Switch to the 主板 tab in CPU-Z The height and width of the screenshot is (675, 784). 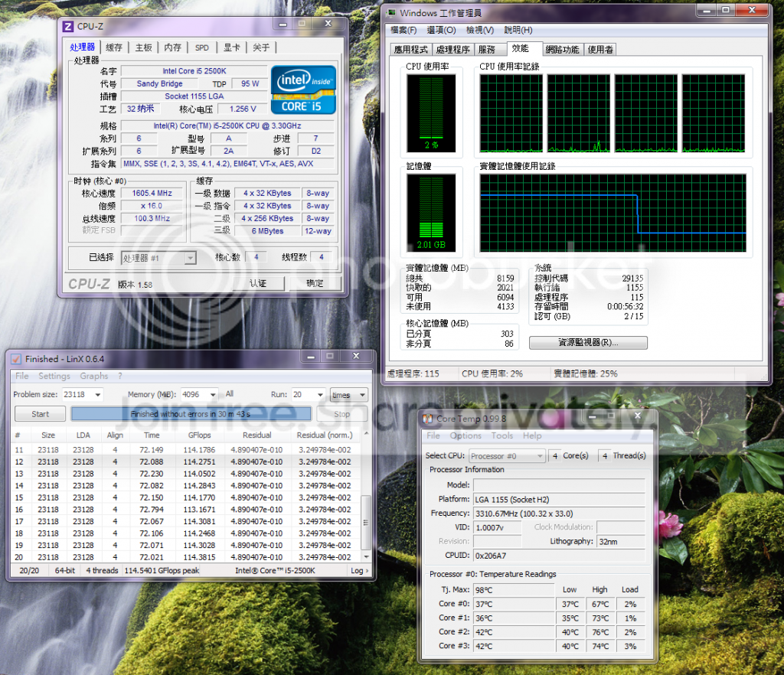143,47
